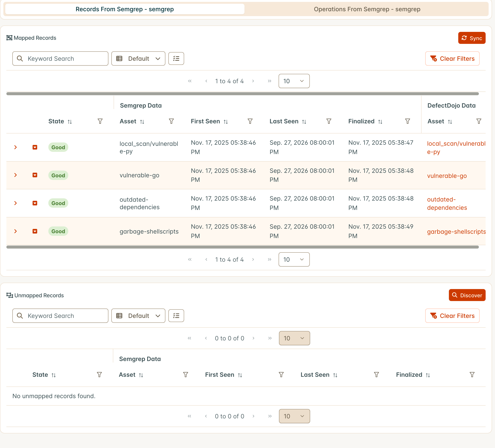Open red action menu for garbage-shellscripts row
Viewport: 495px width, 448px height.
coord(35,231)
